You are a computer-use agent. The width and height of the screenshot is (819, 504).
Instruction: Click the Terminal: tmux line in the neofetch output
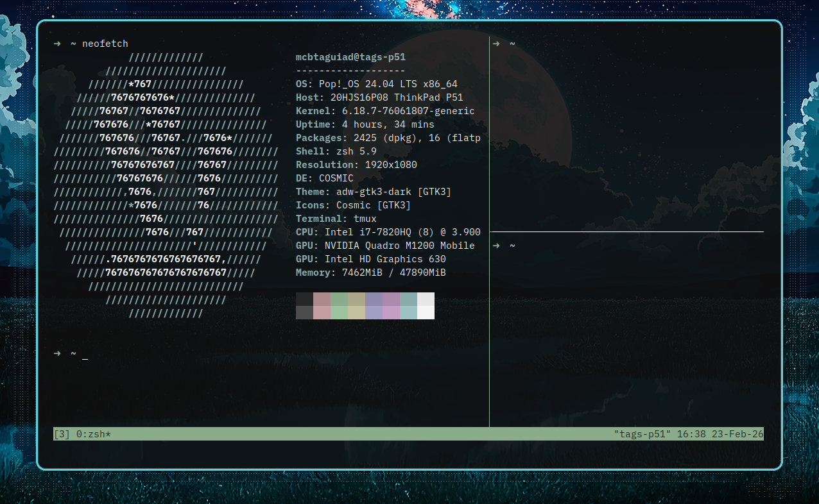(x=336, y=219)
